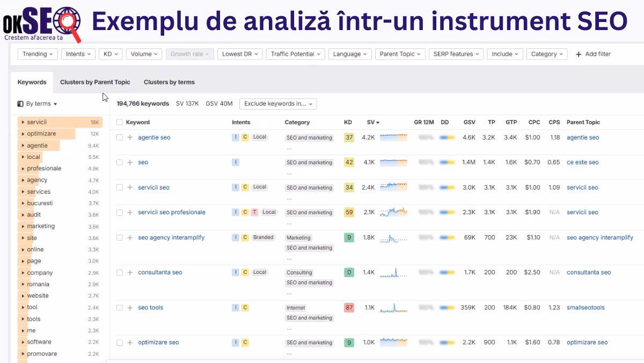Open the Trending filter dropdown
644x363 pixels.
click(38, 54)
